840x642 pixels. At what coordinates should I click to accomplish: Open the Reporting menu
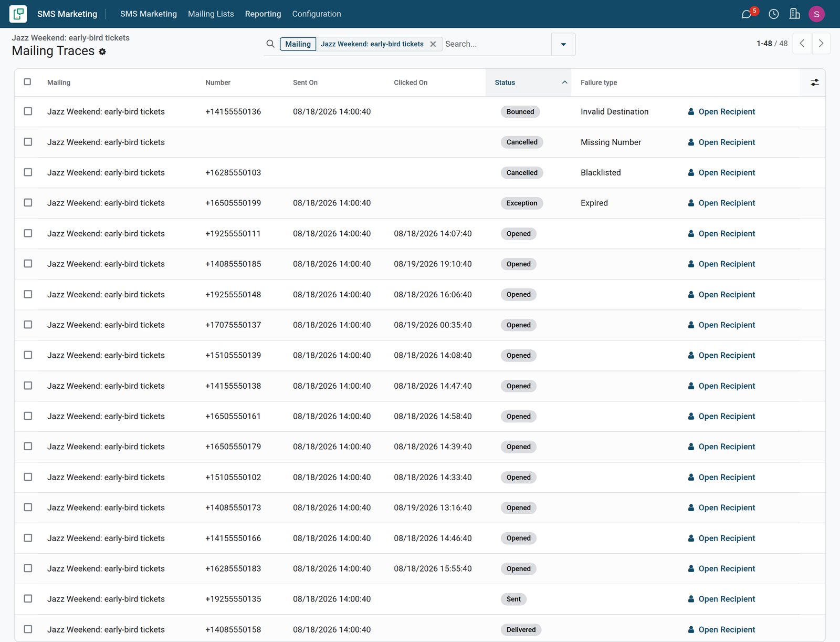pyautogui.click(x=263, y=14)
